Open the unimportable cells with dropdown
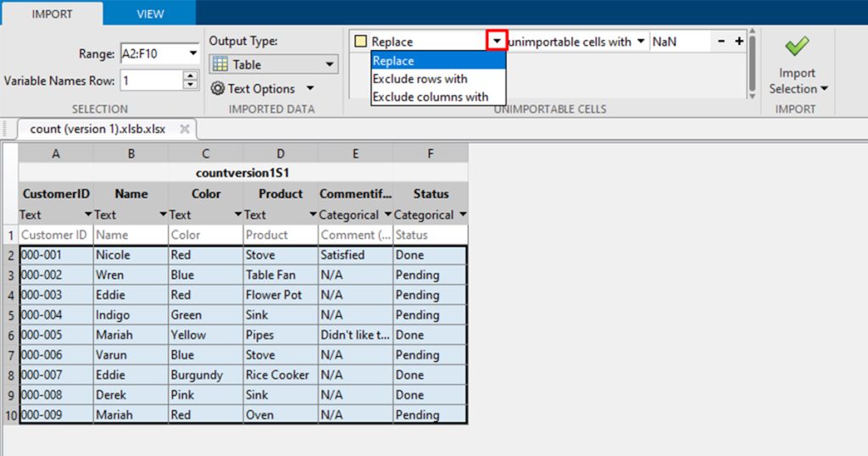Viewport: 868px width, 456px height. coord(640,41)
